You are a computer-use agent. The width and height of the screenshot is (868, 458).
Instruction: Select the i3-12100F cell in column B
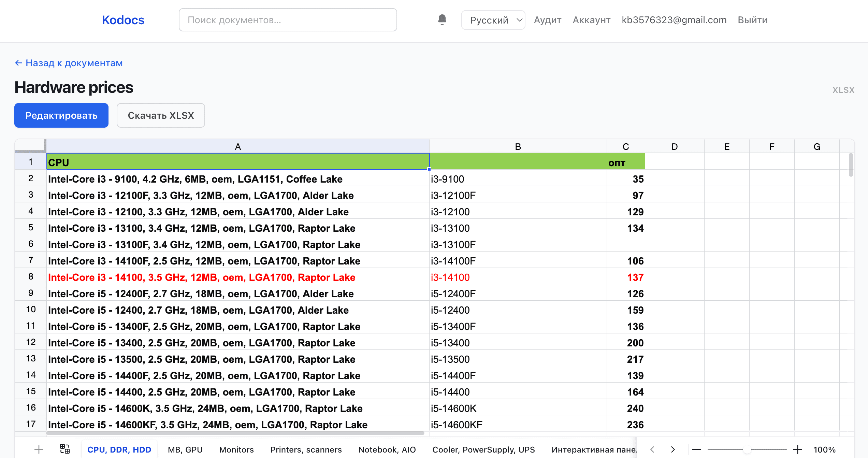point(518,195)
